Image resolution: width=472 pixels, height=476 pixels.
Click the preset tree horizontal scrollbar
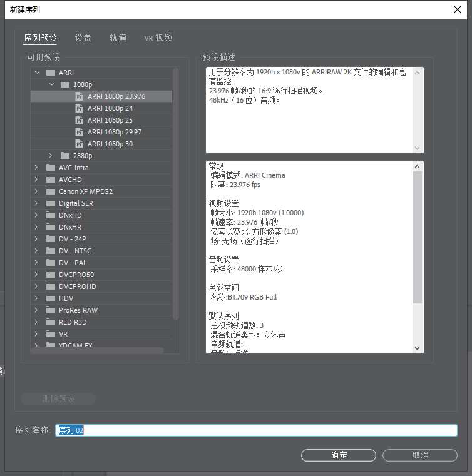coord(97,351)
